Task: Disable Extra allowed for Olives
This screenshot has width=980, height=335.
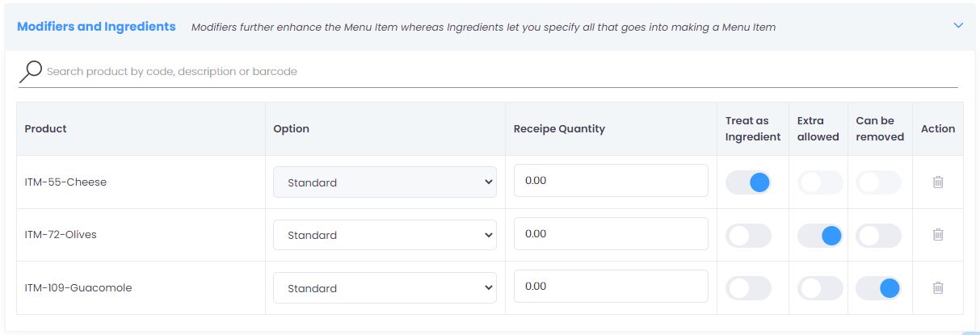Action: [x=819, y=236]
